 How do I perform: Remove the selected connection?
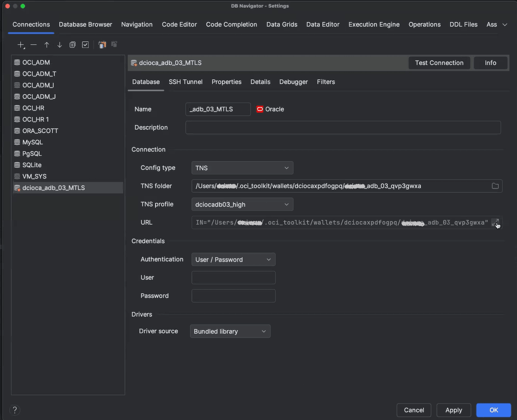coord(33,45)
